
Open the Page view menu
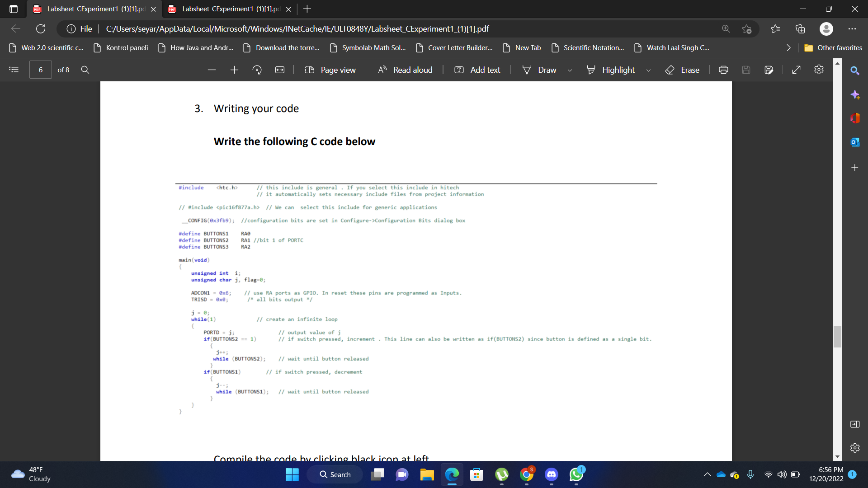(330, 70)
